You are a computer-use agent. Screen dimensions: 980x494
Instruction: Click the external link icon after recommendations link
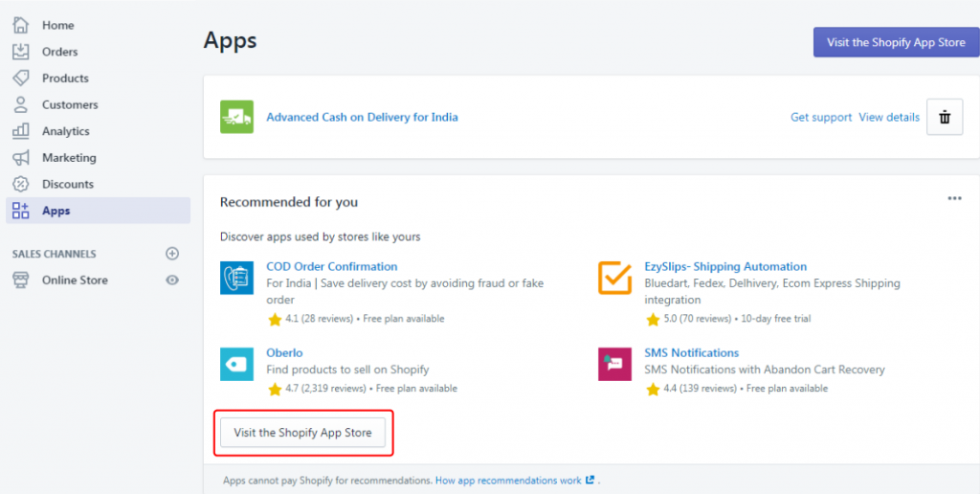[590, 481]
